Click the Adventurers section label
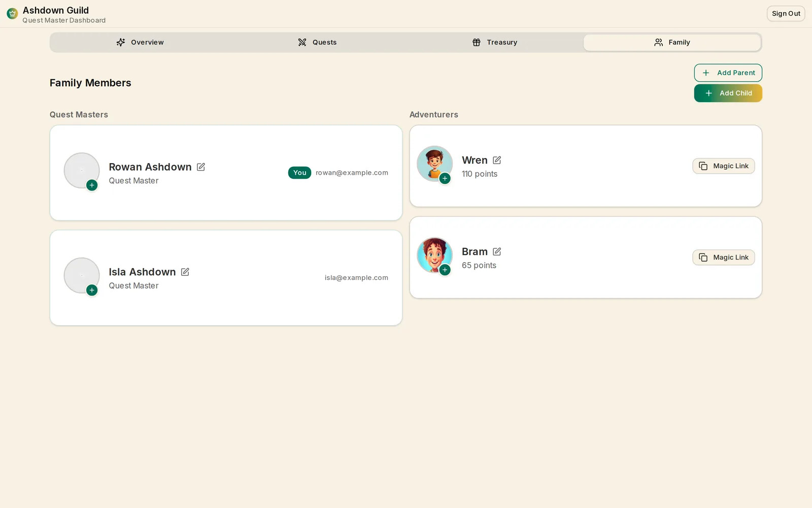This screenshot has height=508, width=812. [434, 115]
